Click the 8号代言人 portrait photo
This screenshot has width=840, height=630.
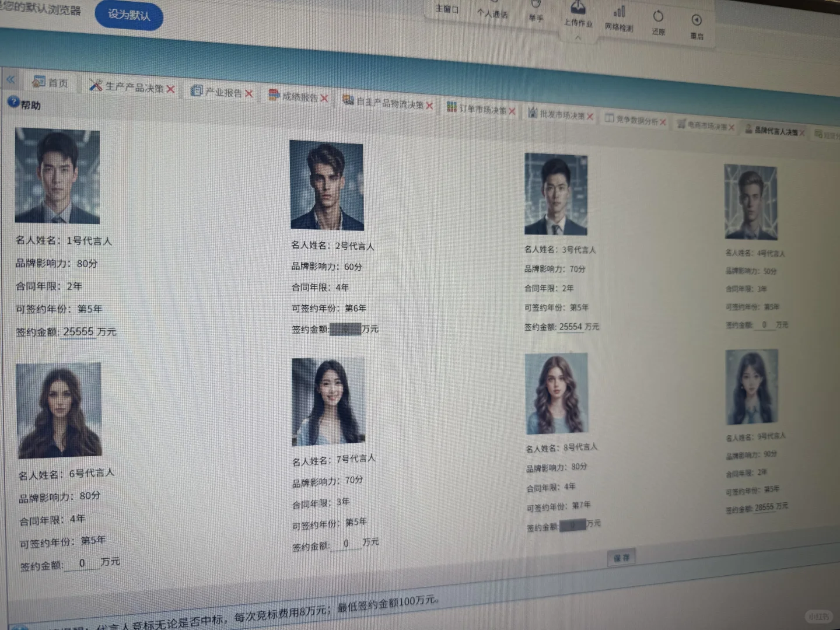[556, 394]
